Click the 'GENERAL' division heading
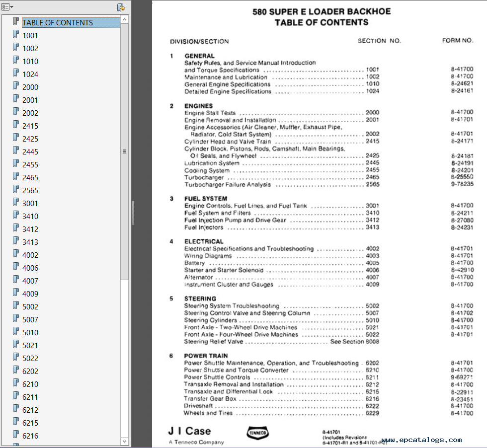The image size is (487, 448). pyautogui.click(x=199, y=56)
